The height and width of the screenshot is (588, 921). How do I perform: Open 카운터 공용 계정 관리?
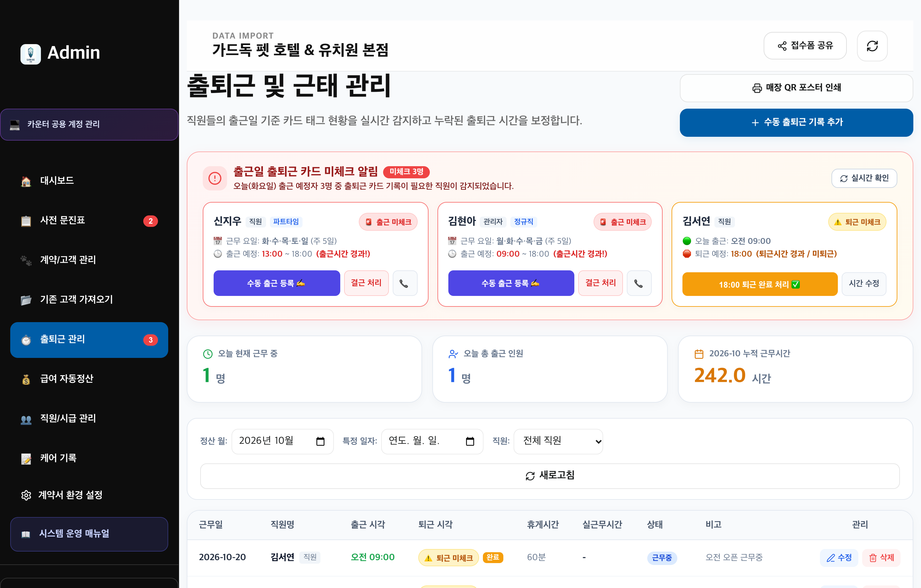point(89,125)
